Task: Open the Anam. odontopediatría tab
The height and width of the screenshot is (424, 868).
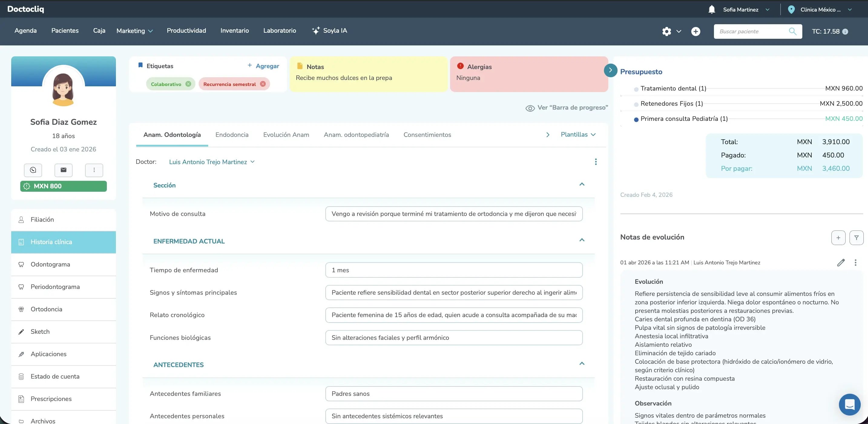Action: pos(356,135)
